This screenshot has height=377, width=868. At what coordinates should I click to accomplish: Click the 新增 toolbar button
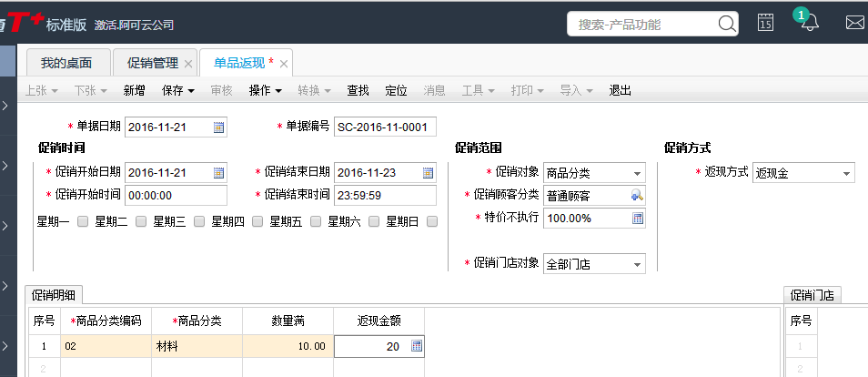[x=134, y=91]
